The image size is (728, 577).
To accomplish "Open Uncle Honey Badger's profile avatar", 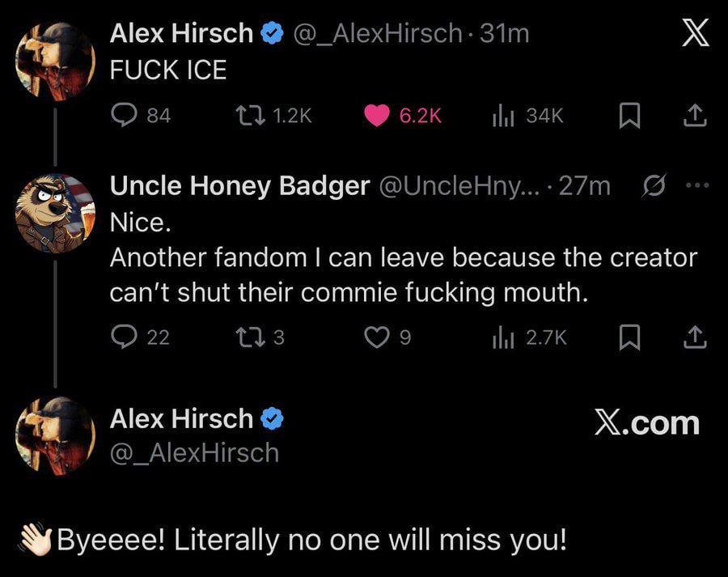I will pos(55,214).
